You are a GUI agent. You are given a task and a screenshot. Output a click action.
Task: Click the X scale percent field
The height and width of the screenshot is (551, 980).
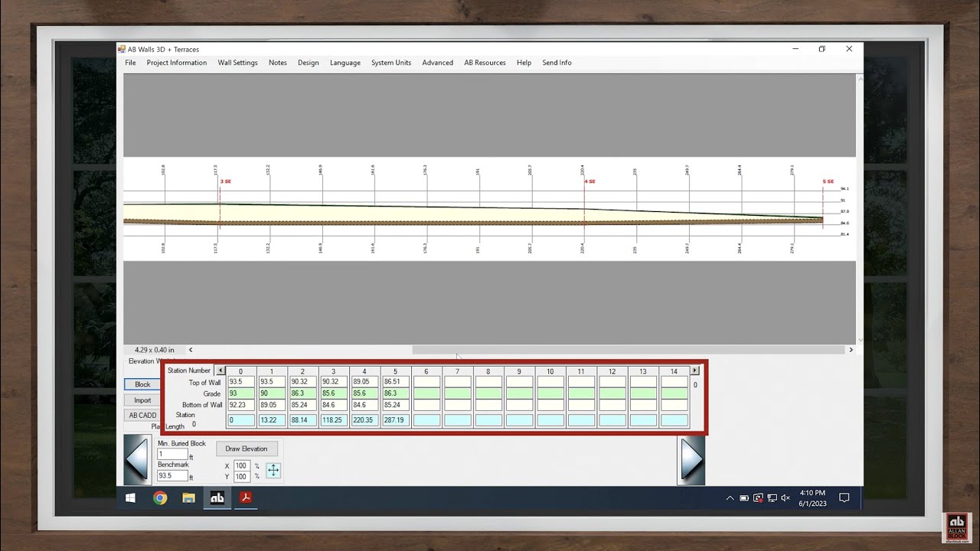[241, 465]
